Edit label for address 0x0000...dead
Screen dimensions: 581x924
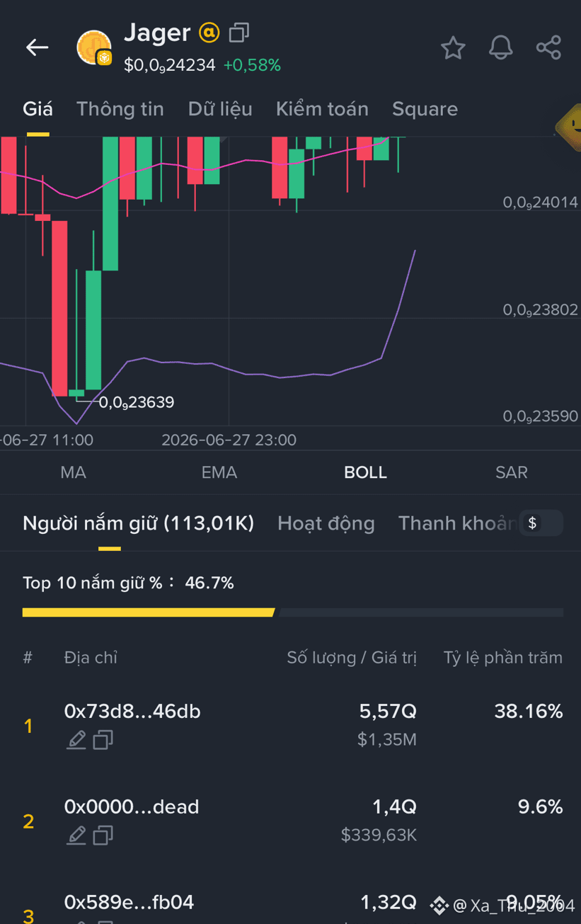[76, 835]
